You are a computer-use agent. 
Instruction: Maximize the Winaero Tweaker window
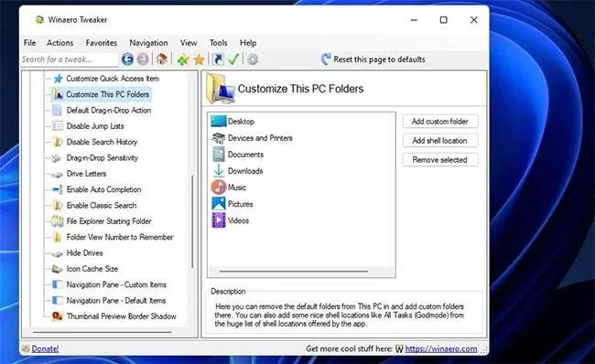click(x=443, y=20)
